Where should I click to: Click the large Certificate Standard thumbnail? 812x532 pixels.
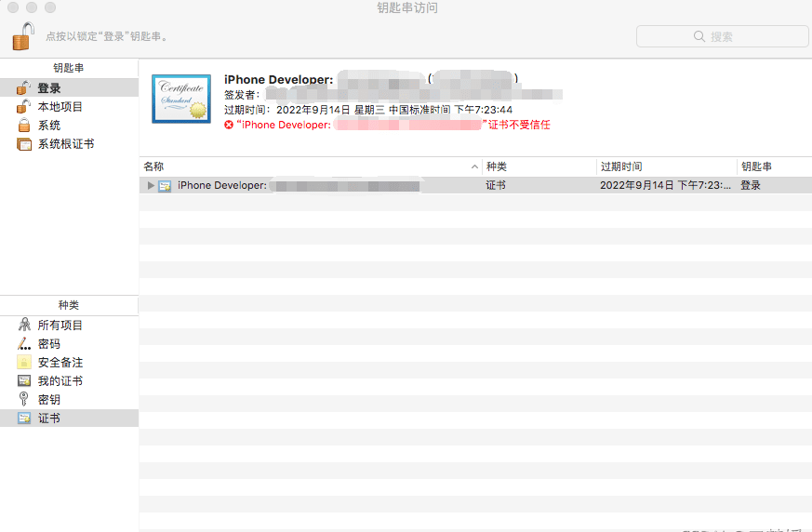point(181,99)
